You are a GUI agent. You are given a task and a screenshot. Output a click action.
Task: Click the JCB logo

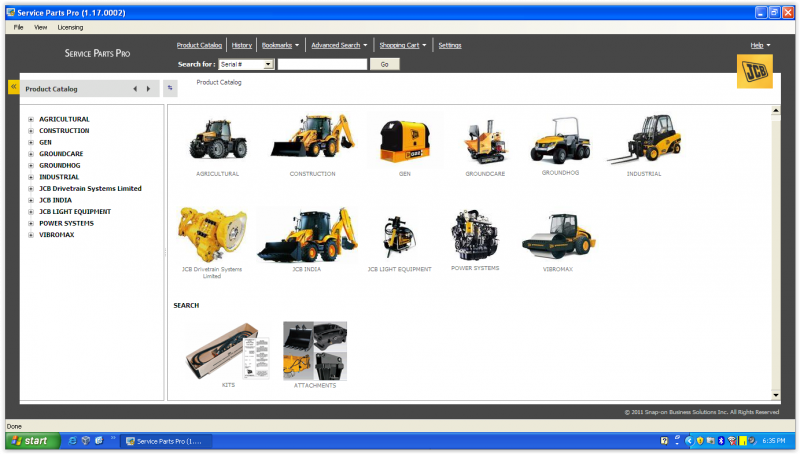click(755, 71)
